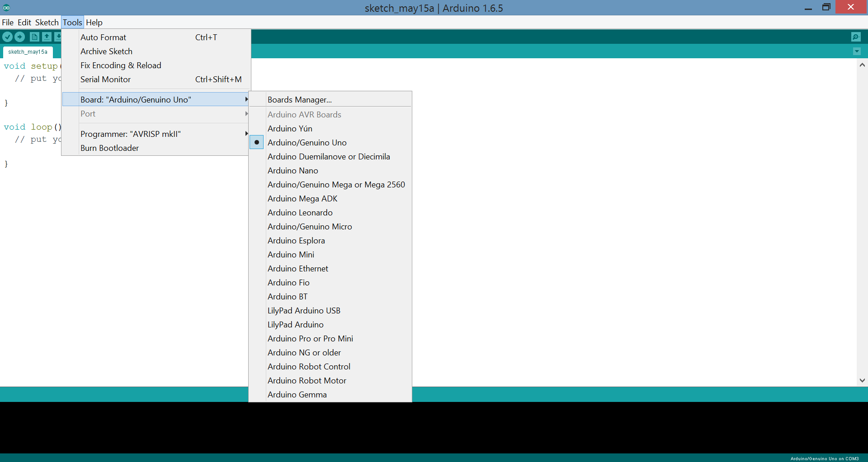Select Arduino Gemma board
868x462 pixels.
point(330,395)
